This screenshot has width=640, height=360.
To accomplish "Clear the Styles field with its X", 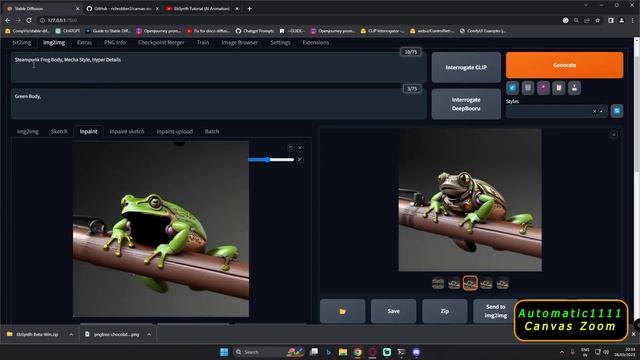I will [594, 111].
